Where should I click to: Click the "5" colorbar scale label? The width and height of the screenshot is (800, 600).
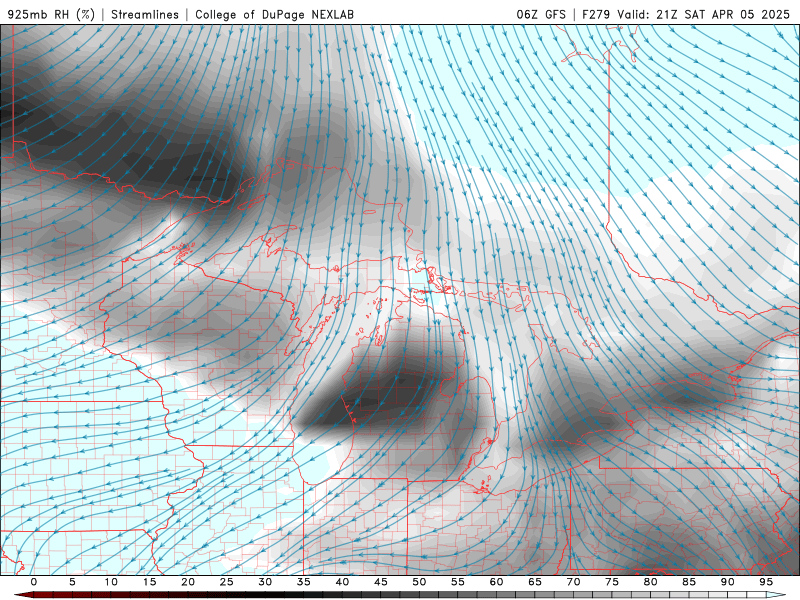[x=72, y=582]
